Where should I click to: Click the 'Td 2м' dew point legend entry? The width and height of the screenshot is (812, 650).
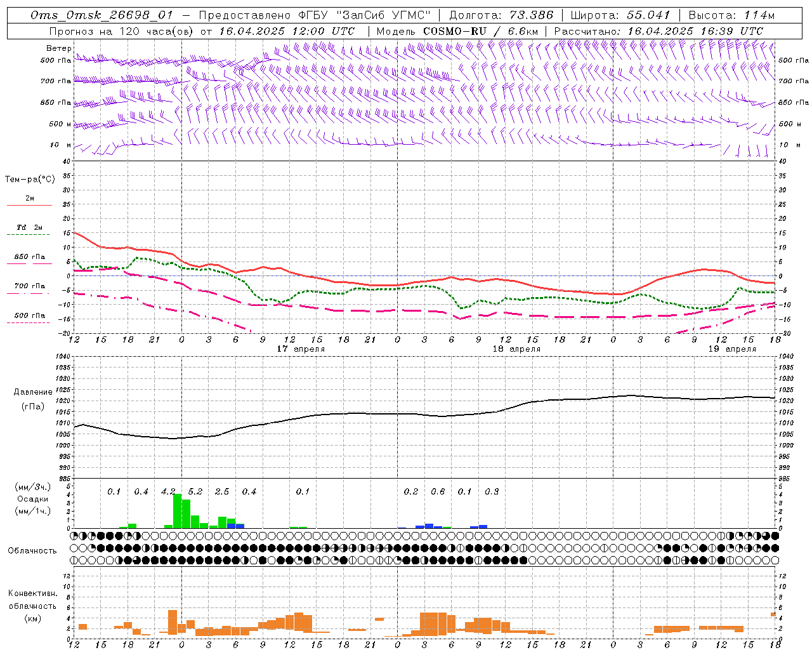click(x=30, y=227)
